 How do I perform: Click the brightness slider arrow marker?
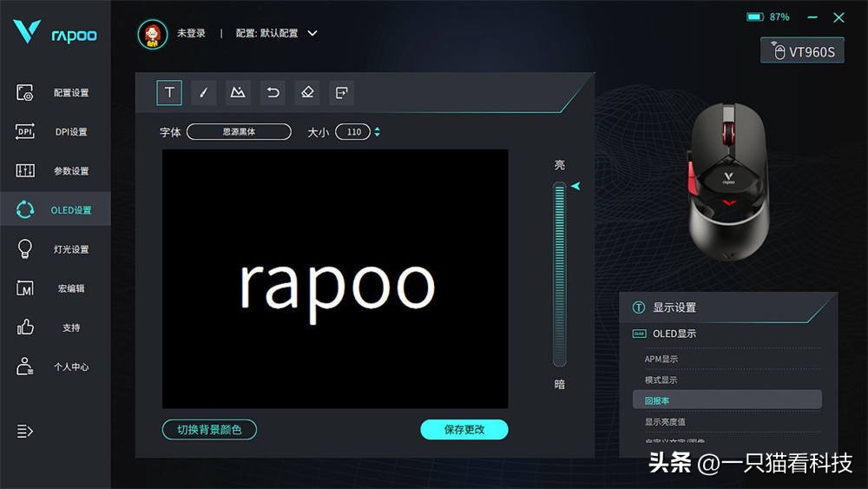(575, 186)
